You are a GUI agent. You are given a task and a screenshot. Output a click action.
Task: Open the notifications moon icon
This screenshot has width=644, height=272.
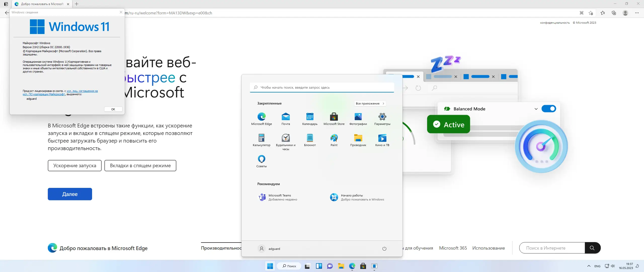coord(637,266)
